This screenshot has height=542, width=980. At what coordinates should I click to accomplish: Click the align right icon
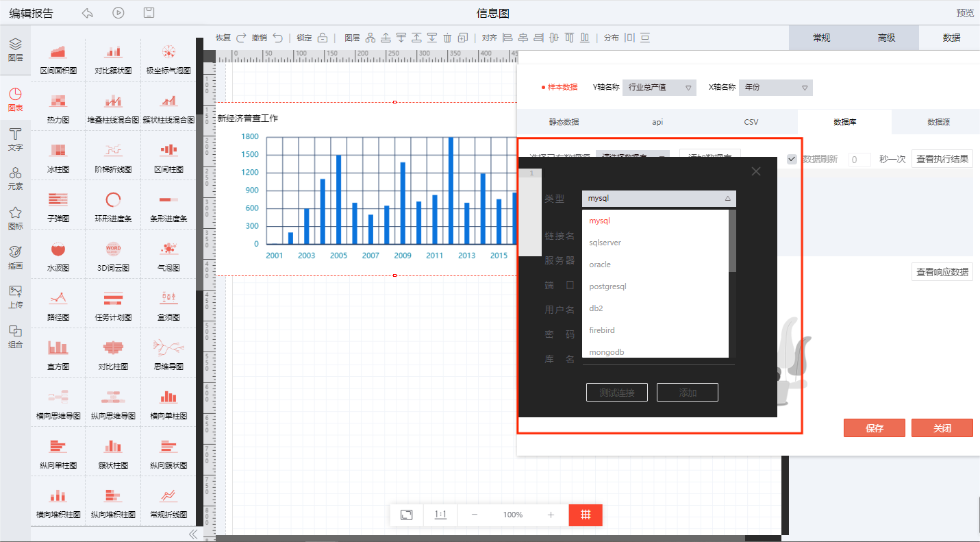click(538, 38)
